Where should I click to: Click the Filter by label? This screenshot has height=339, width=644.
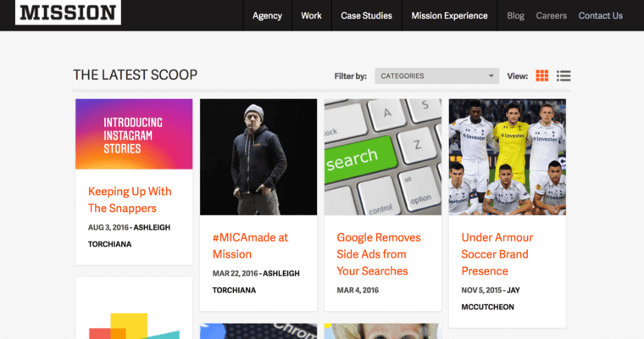350,76
